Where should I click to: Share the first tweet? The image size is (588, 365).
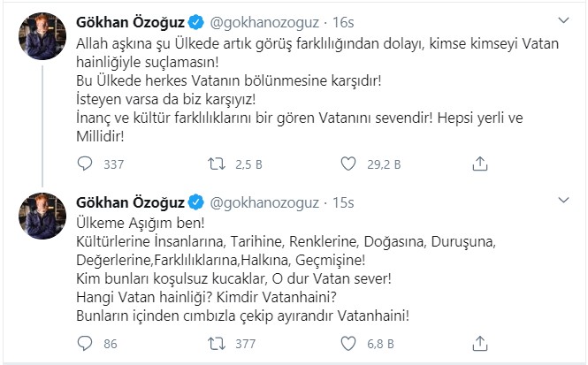pyautogui.click(x=479, y=163)
